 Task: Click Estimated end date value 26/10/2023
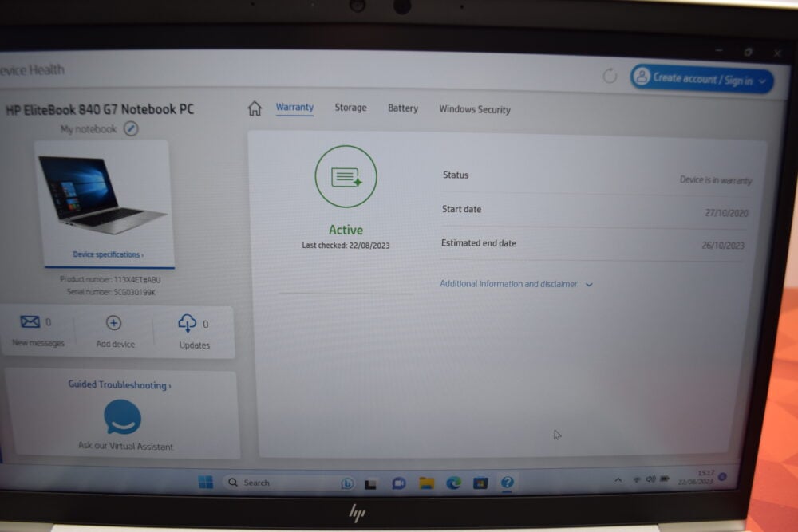[723, 245]
